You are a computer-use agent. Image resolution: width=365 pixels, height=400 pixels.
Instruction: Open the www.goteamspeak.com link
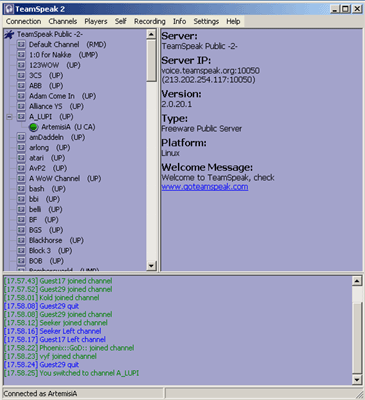pos(205,187)
